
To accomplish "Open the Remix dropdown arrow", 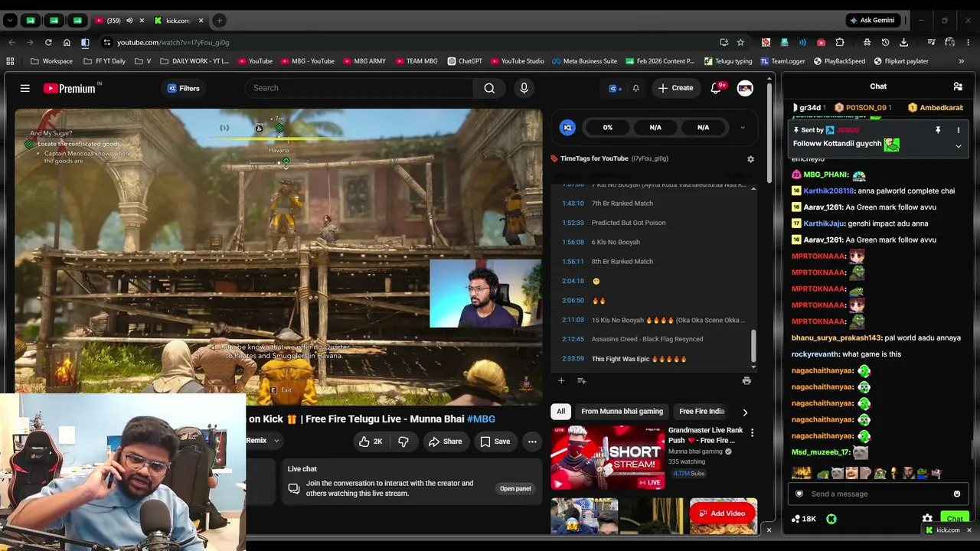I will 276,441.
